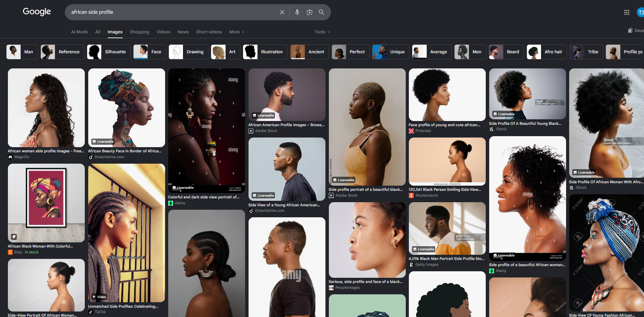Filter images by the Drawing chip
Image resolution: width=644 pixels, height=317 pixels.
click(x=188, y=52)
